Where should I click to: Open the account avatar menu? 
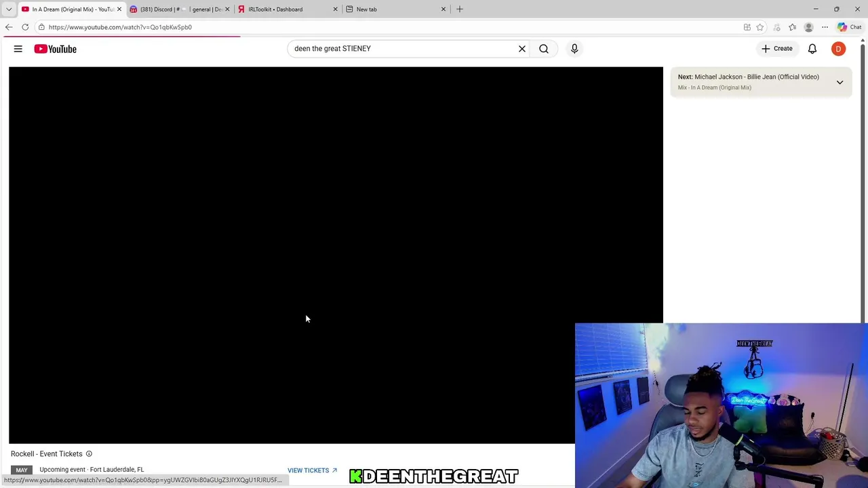pyautogui.click(x=839, y=49)
